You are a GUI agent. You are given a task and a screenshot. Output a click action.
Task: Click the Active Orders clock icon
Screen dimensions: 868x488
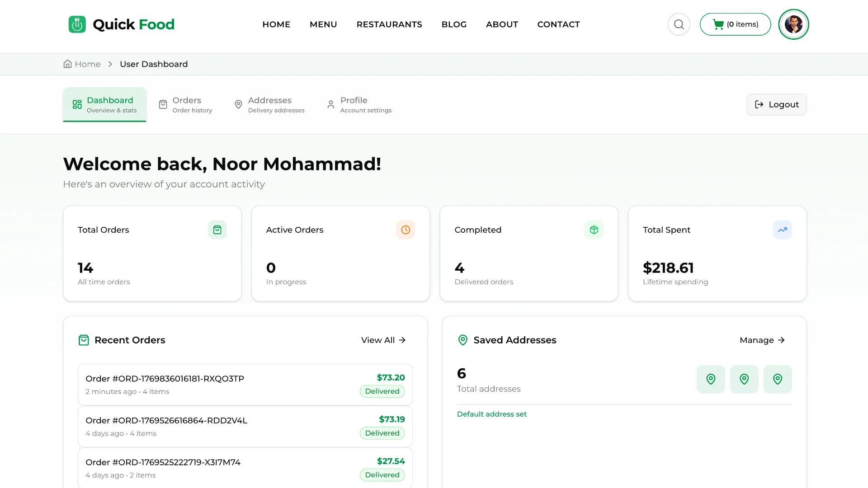coord(406,230)
